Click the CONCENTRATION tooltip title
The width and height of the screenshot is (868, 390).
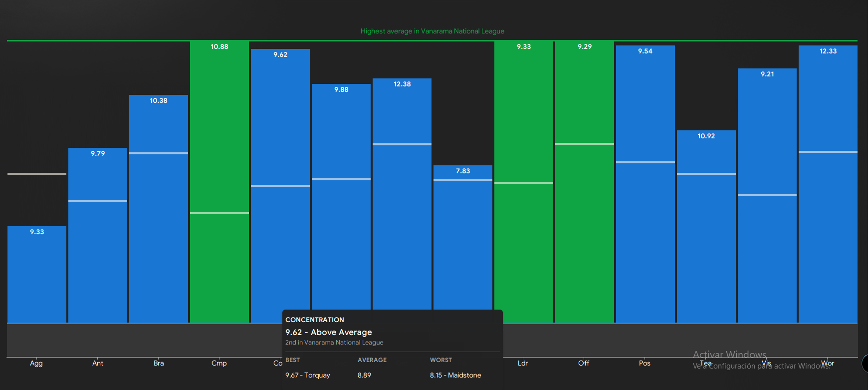[315, 320]
